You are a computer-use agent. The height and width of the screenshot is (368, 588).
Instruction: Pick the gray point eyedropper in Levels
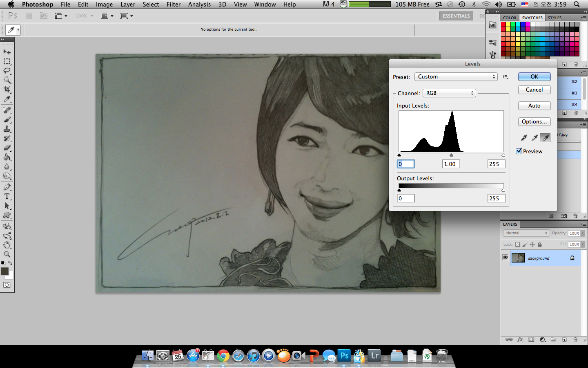pyautogui.click(x=535, y=138)
